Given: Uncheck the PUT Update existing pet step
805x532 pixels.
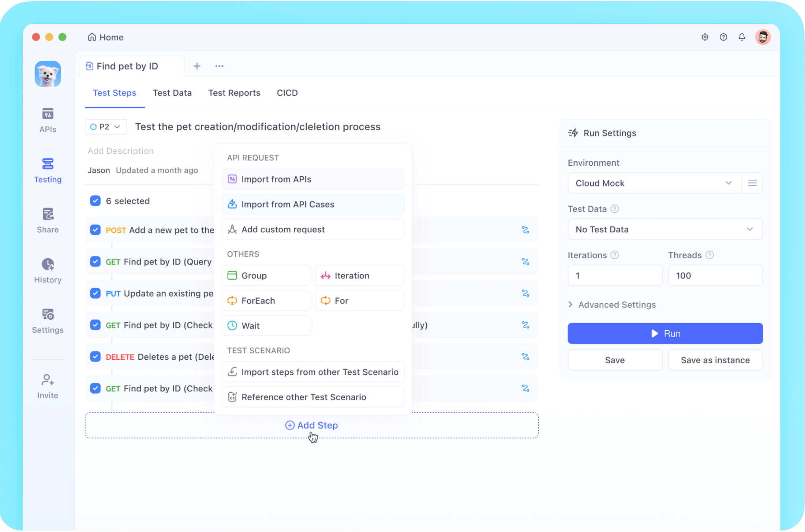Looking at the screenshot, I should click(95, 293).
